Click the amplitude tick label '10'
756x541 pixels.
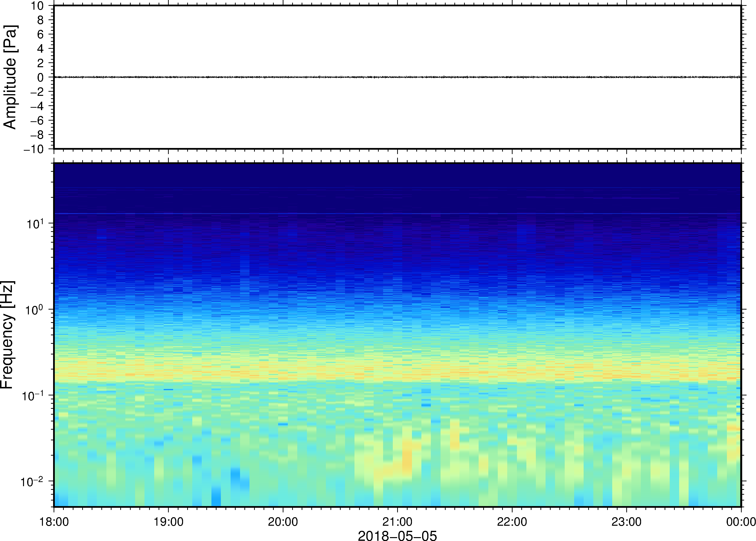coord(37,6)
